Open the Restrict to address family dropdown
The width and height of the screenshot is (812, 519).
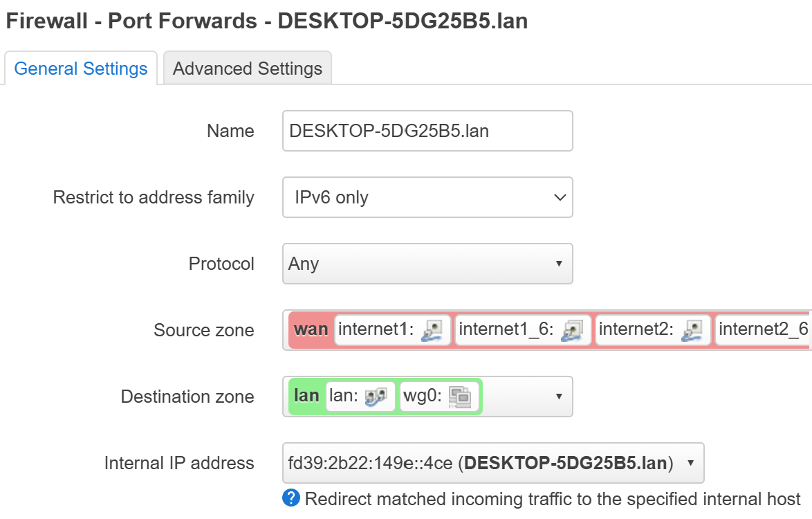(x=427, y=197)
